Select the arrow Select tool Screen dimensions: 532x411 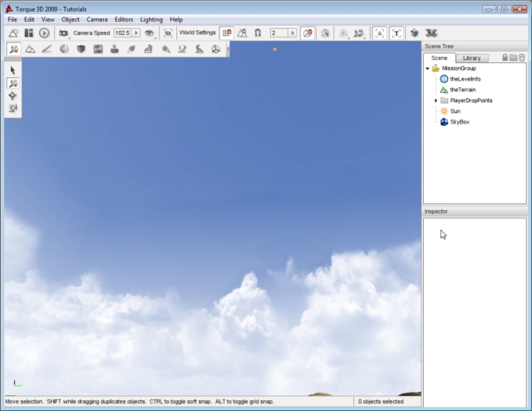coord(13,71)
